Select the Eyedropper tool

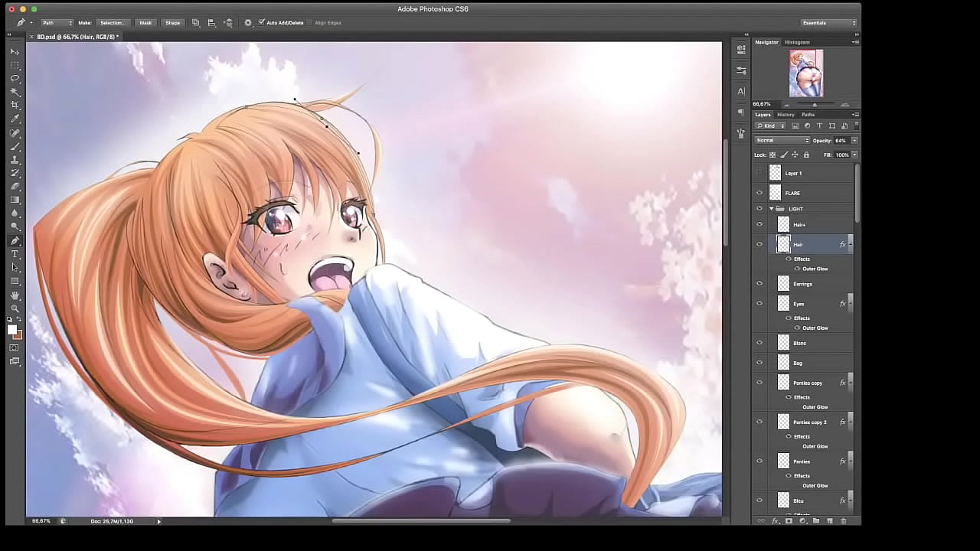click(15, 119)
